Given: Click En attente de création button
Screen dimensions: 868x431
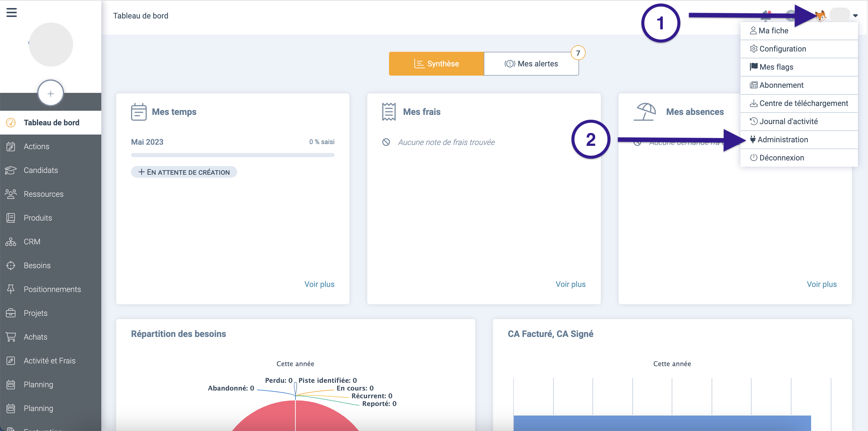Looking at the screenshot, I should click(184, 172).
